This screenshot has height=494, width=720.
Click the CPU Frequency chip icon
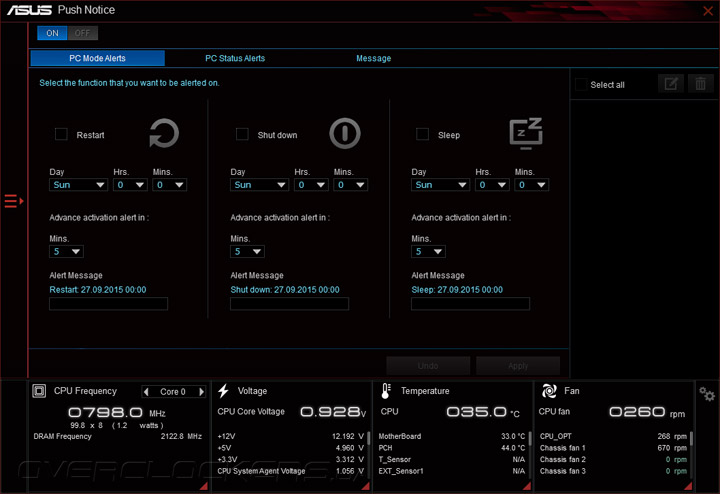39,391
